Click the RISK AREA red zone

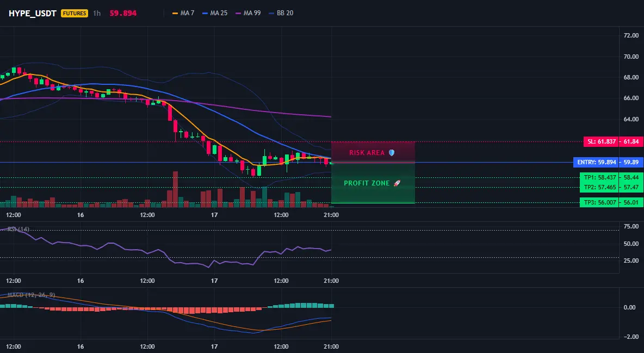pyautogui.click(x=373, y=152)
